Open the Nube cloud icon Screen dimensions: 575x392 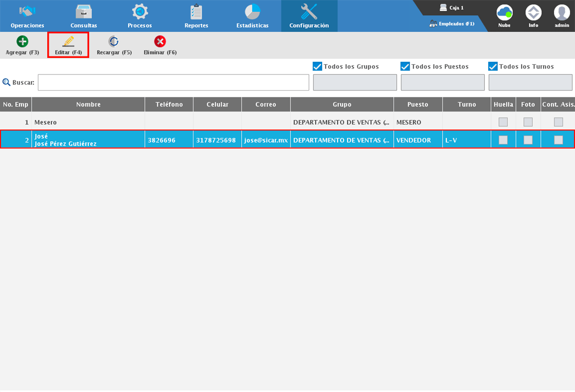point(504,13)
